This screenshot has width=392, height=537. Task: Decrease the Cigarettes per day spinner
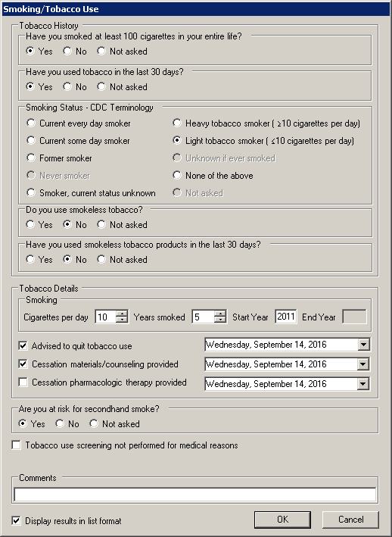pos(121,320)
